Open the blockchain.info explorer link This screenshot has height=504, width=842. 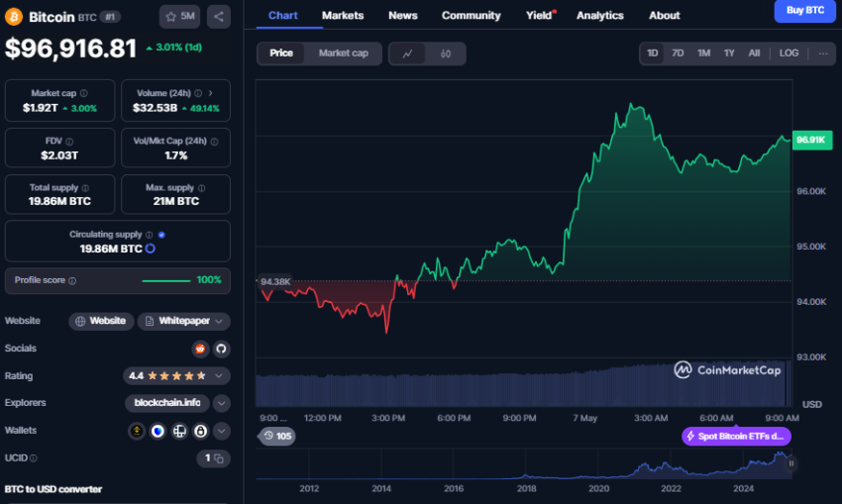click(166, 403)
